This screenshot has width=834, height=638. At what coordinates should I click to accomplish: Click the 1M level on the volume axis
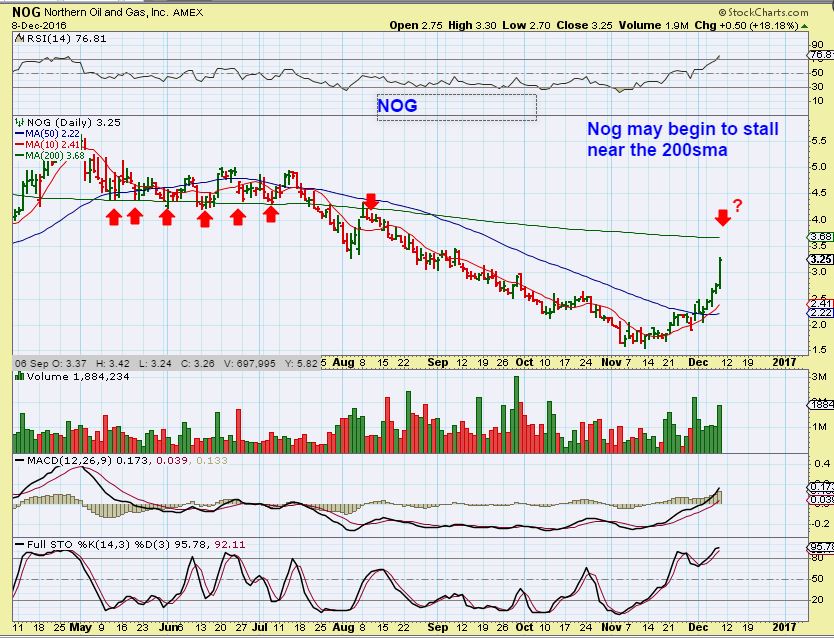819,427
